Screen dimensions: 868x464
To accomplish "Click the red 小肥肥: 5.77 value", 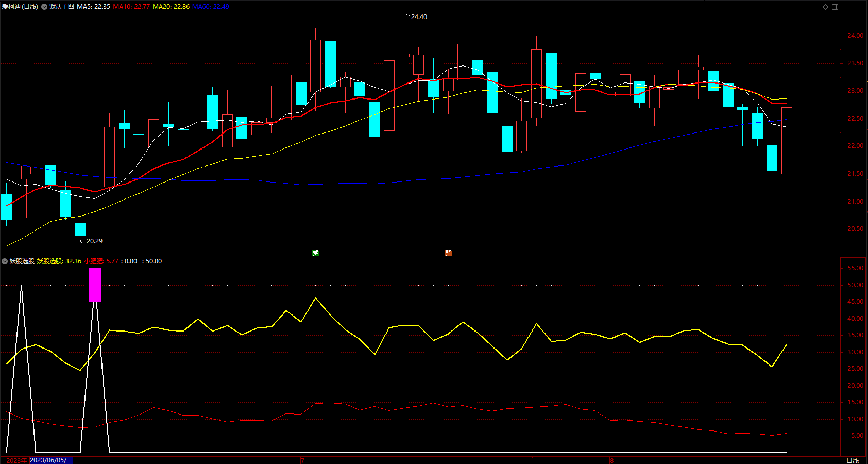I will pyautogui.click(x=101, y=261).
